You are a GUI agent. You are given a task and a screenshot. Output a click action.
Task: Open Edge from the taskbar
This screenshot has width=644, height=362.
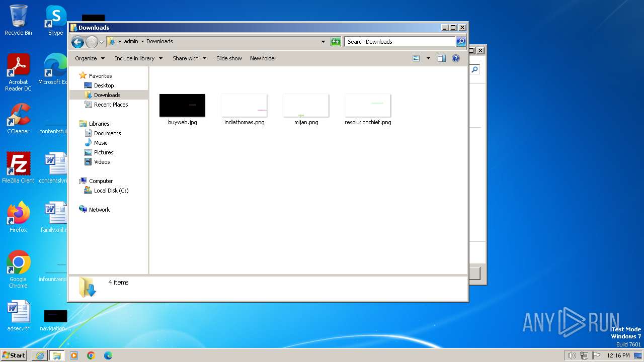[108, 355]
